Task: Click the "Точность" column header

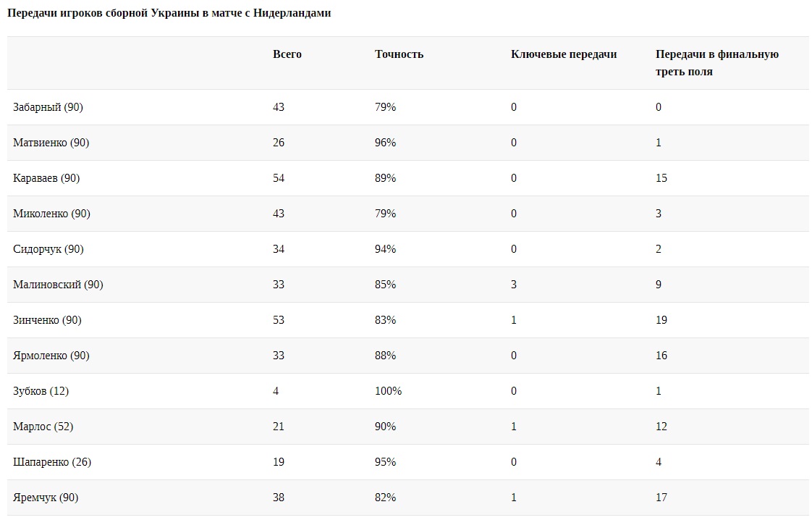Action: coord(399,54)
